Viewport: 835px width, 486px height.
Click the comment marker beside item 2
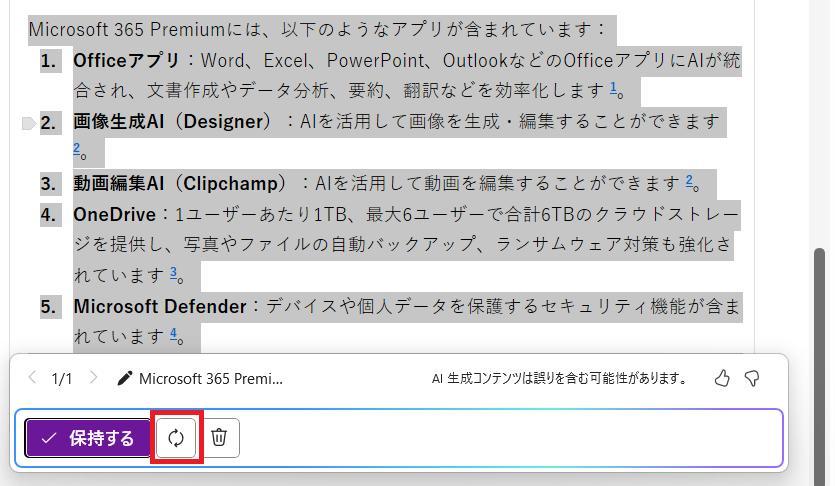coord(28,123)
